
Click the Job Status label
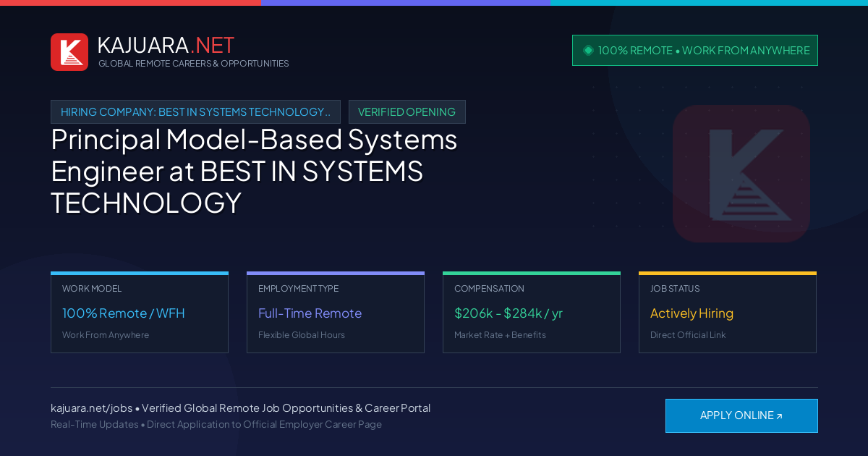point(675,289)
